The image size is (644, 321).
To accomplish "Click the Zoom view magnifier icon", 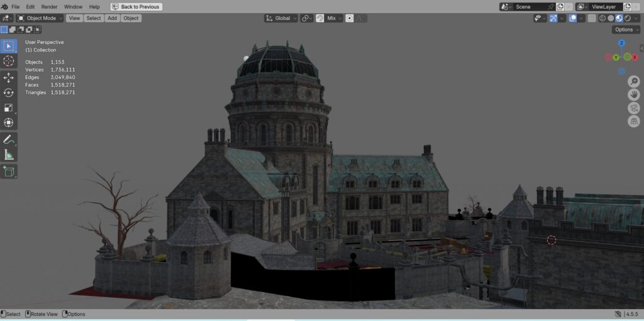I will (x=634, y=81).
